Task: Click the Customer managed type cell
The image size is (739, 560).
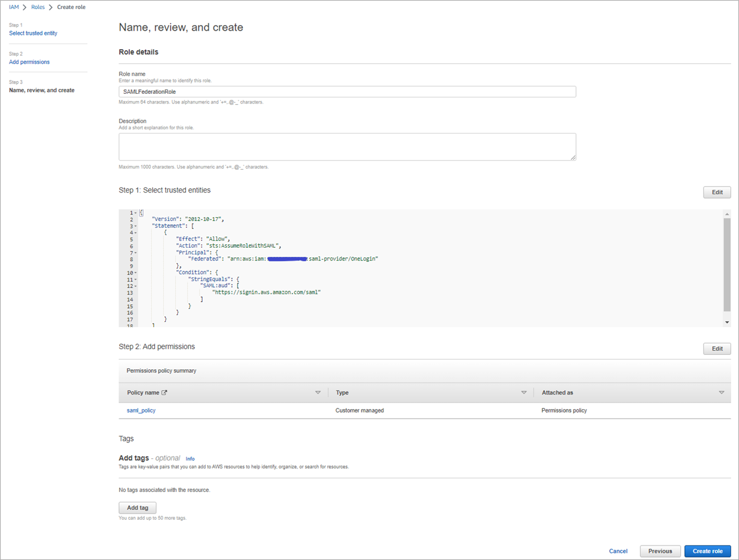Action: click(360, 410)
